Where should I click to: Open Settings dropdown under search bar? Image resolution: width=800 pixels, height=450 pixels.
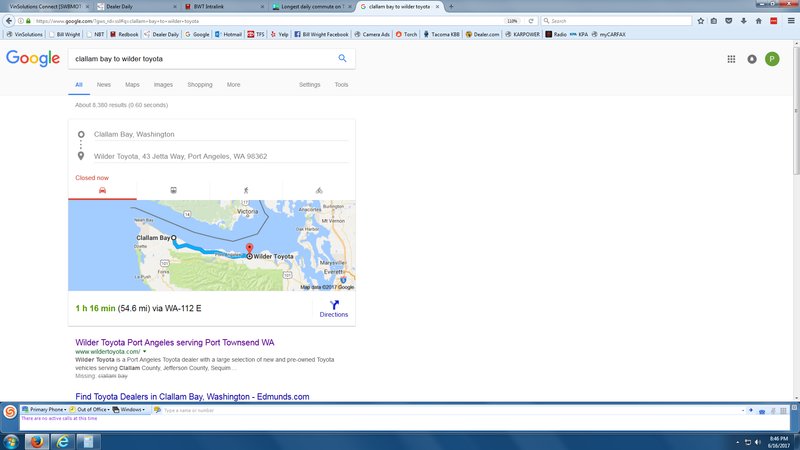[x=309, y=85]
